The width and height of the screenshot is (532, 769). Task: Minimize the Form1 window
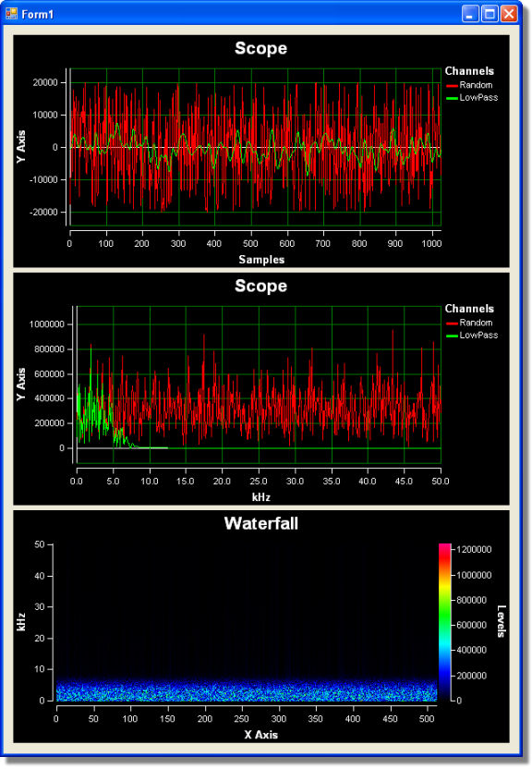tap(470, 14)
